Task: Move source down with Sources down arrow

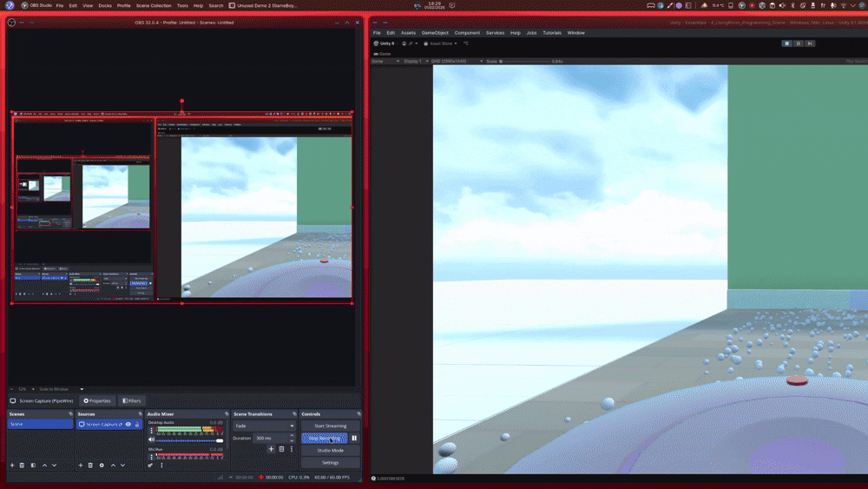Action: click(123, 466)
